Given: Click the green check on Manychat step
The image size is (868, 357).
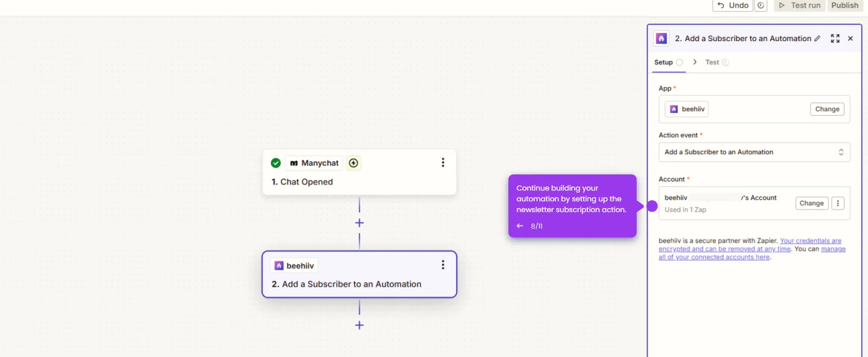Looking at the screenshot, I should pos(276,163).
